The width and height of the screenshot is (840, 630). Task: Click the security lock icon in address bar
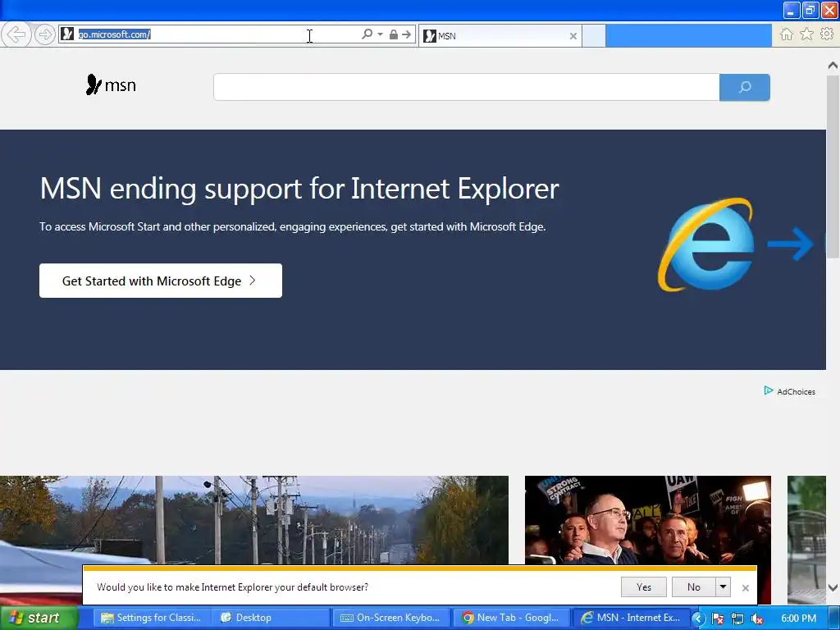point(393,34)
